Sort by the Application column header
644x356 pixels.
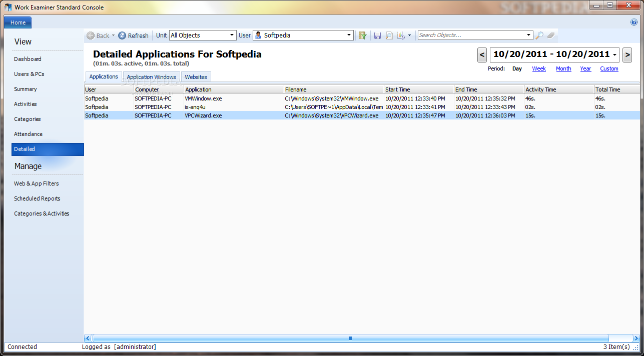coord(234,89)
